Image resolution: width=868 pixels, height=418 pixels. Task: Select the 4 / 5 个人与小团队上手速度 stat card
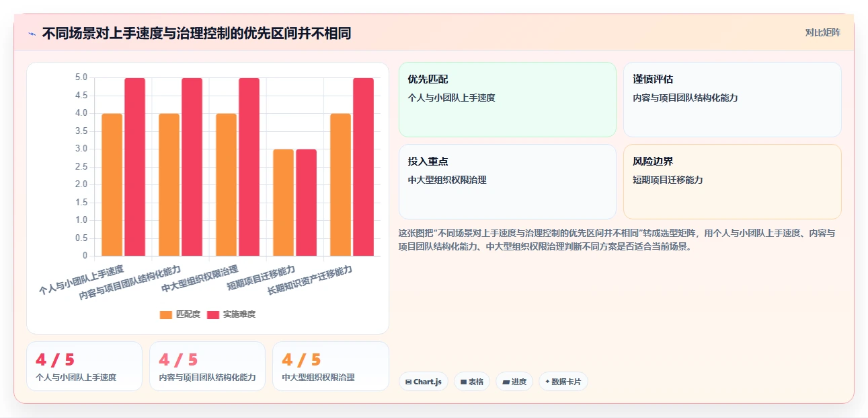84,366
